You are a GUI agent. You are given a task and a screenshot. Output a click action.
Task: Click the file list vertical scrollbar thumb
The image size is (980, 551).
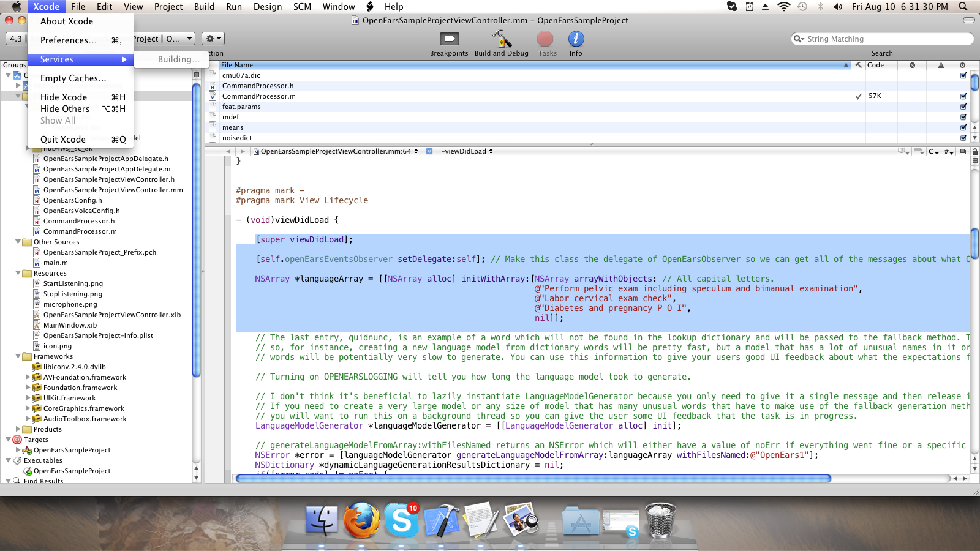click(974, 82)
